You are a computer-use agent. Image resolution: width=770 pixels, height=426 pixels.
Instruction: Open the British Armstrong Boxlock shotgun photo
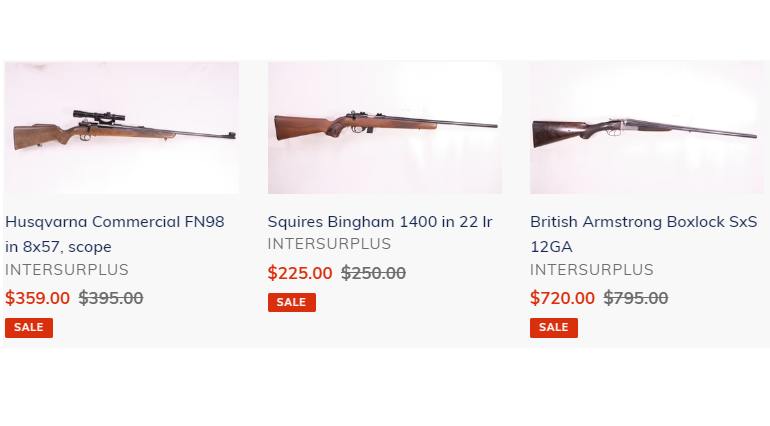pos(646,128)
